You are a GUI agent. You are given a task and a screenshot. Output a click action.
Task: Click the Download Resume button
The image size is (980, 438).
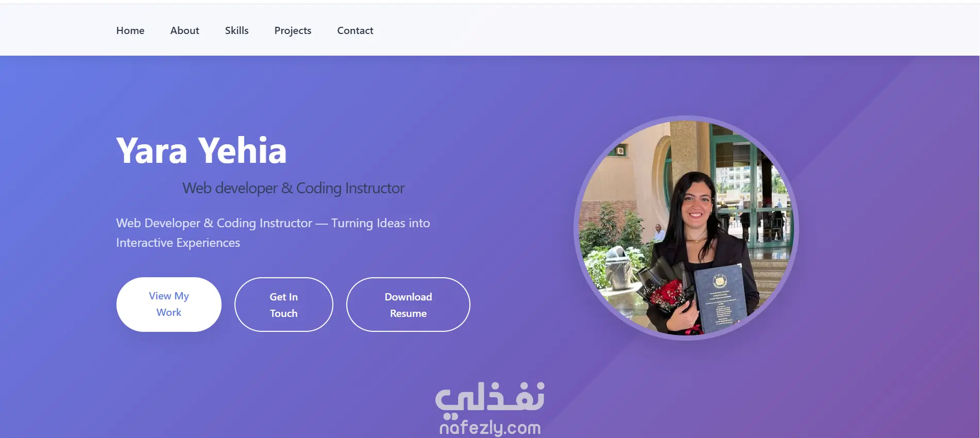408,305
